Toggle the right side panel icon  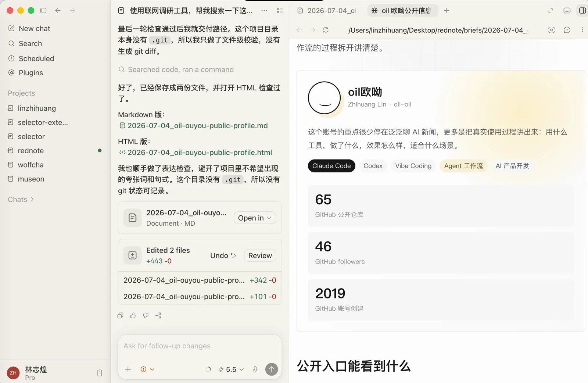pyautogui.click(x=582, y=11)
